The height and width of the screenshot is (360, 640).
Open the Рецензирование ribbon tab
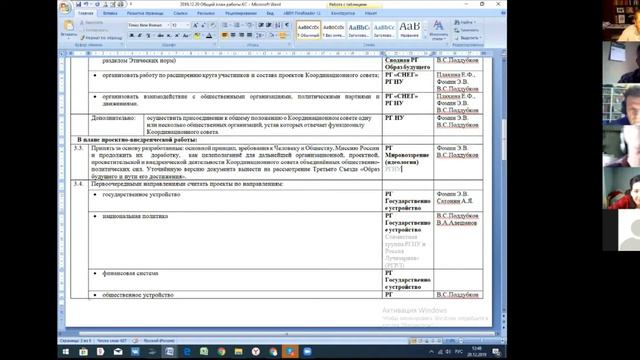241,13
